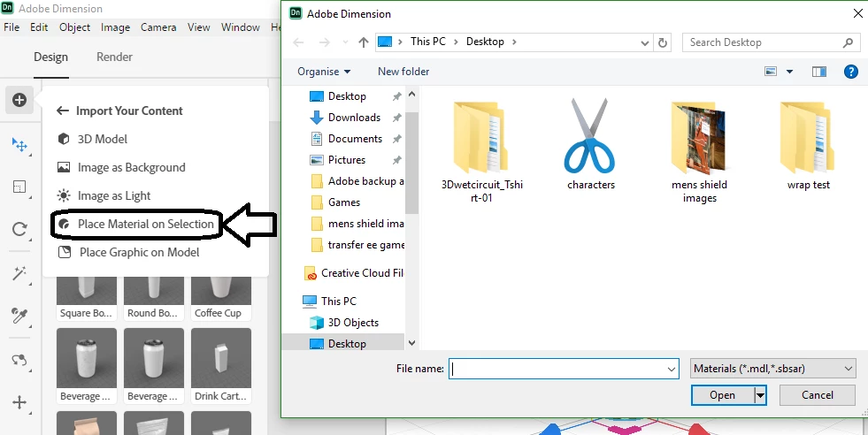The height and width of the screenshot is (435, 868).
Task: Click the help question mark icon
Action: pyautogui.click(x=851, y=72)
